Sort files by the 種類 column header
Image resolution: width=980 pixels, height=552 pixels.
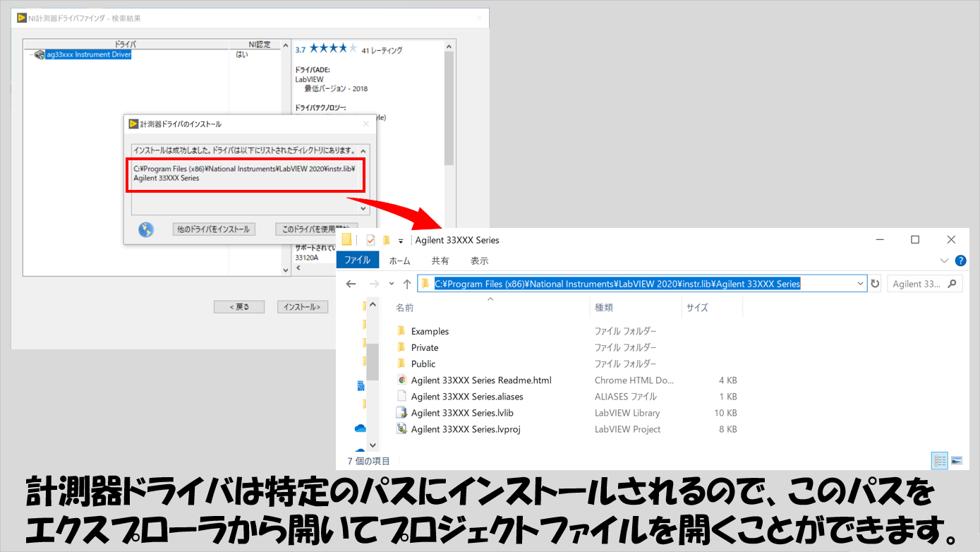coord(604,308)
